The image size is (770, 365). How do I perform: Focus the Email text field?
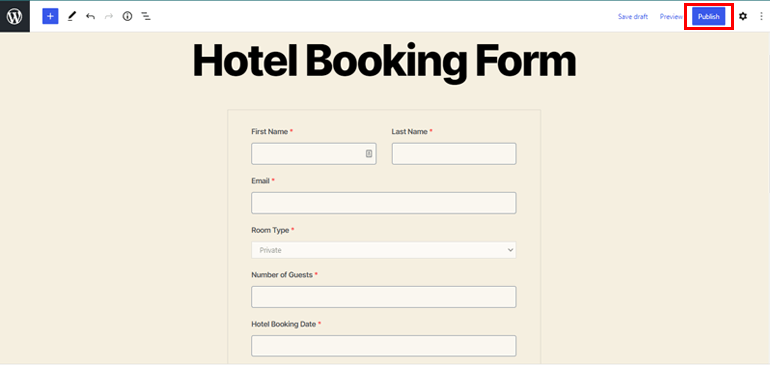click(x=384, y=203)
